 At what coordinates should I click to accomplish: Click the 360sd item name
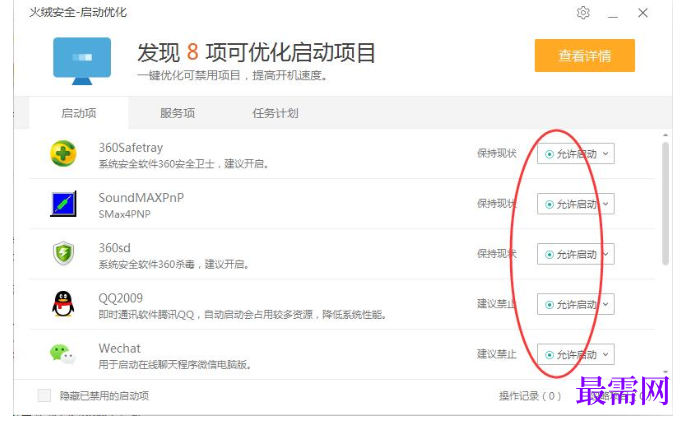[x=115, y=247]
